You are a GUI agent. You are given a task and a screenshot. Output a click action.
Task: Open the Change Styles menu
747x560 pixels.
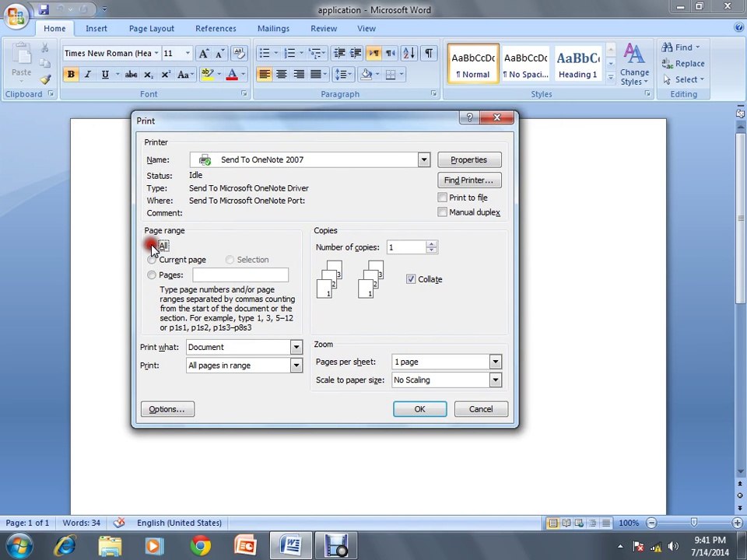pyautogui.click(x=635, y=65)
